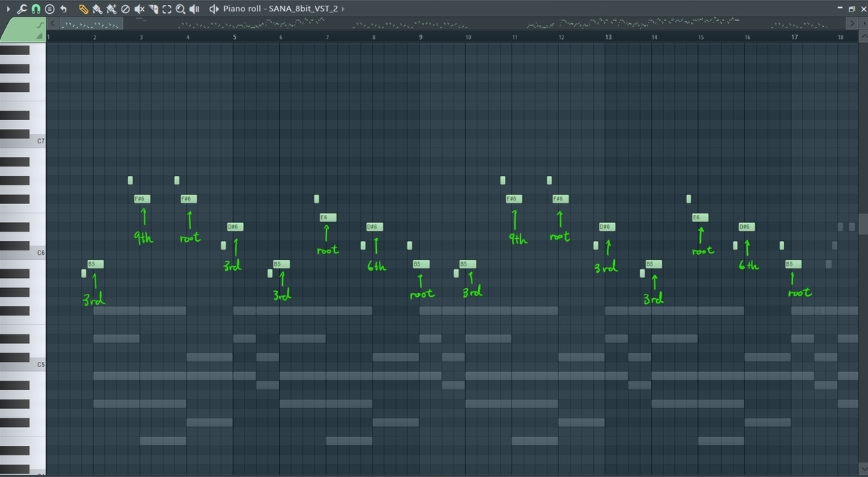Choose the Select marquee tool
Image resolution: width=868 pixels, height=477 pixels.
[166, 9]
